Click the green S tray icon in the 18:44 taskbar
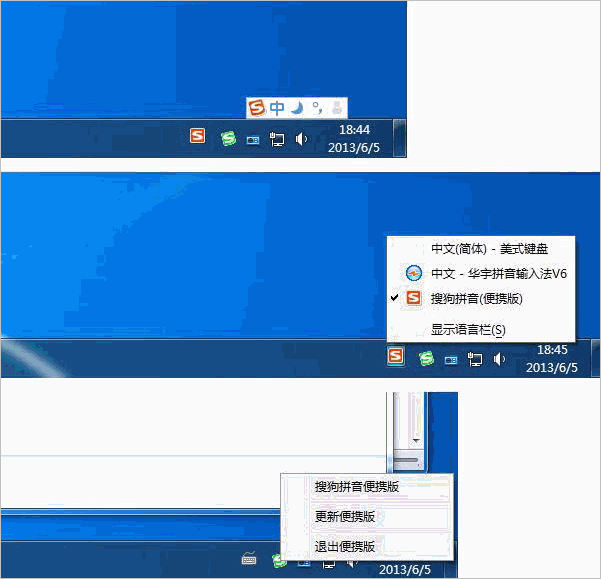The width and height of the screenshot is (601, 579). (x=228, y=138)
